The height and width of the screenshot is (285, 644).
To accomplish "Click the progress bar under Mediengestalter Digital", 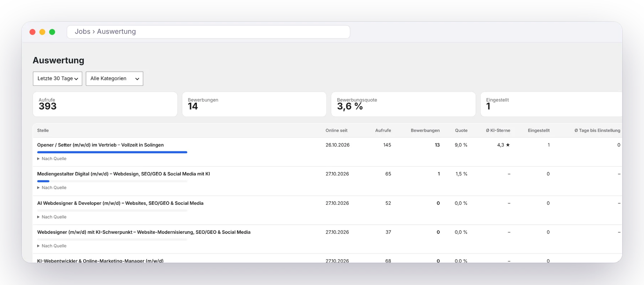I will 112,181.
